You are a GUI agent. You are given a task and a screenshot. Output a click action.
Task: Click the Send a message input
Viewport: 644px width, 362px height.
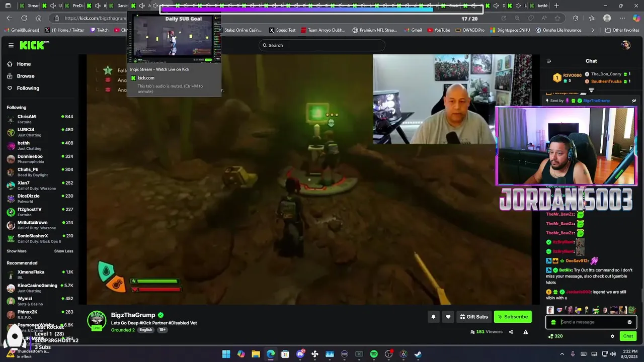591,322
